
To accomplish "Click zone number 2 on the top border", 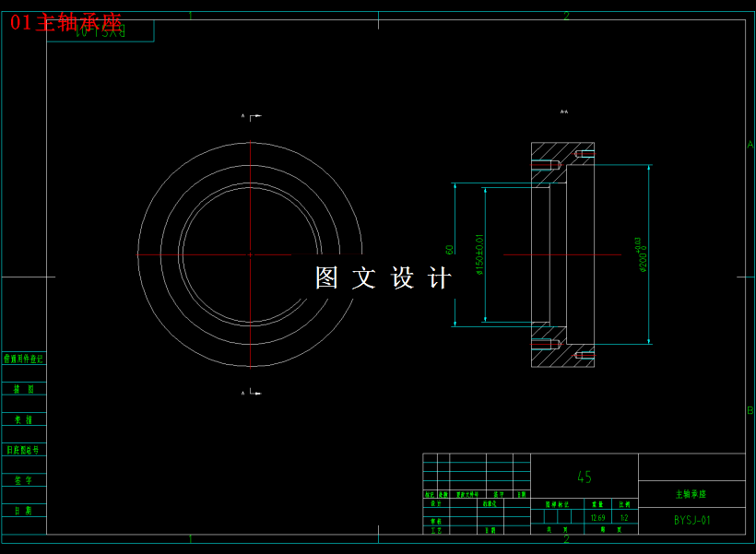I will (x=566, y=16).
